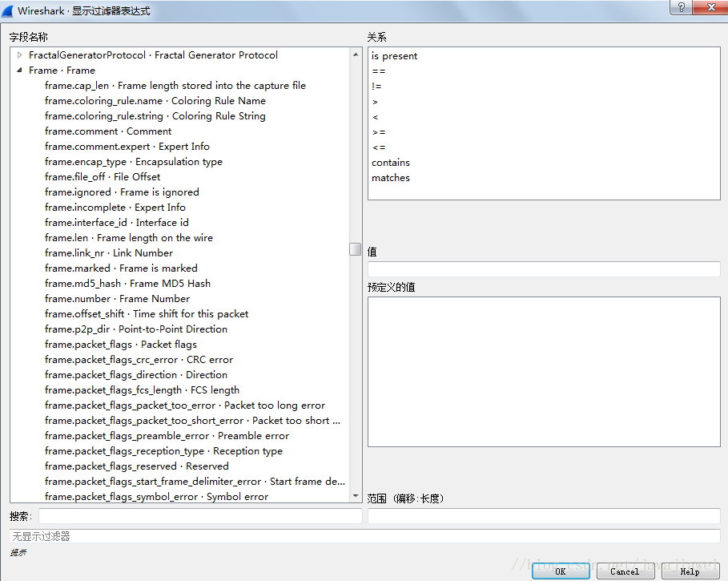Select frame.link_nr · Link Number
The image size is (728, 581).
pos(109,253)
